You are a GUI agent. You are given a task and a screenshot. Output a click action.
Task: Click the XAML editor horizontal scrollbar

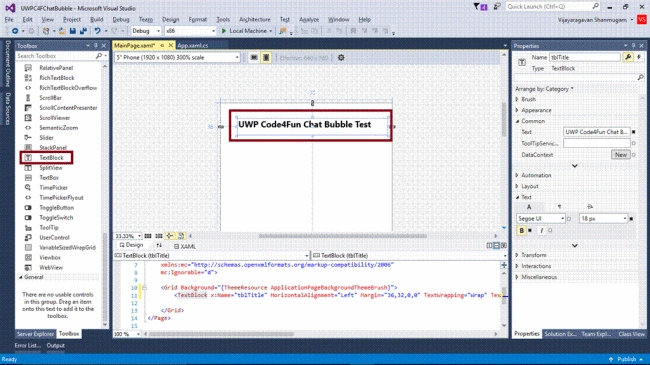tap(221, 334)
